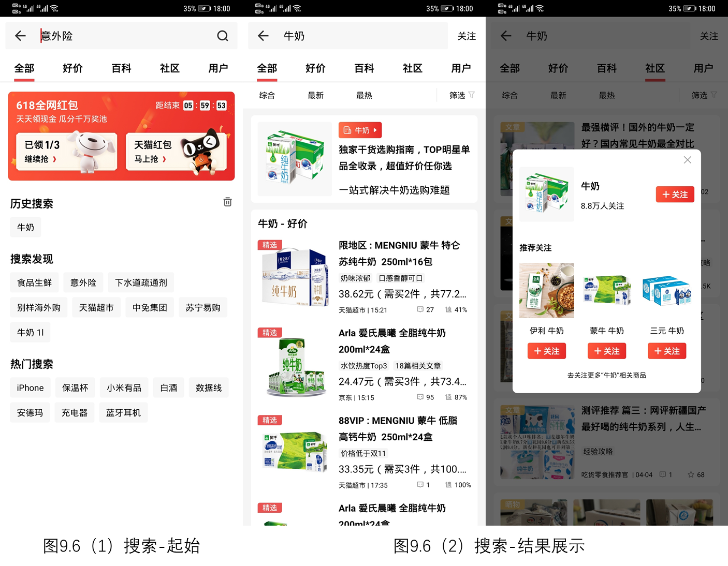Follow 三元 牛奶 in the recommendations

tap(666, 351)
